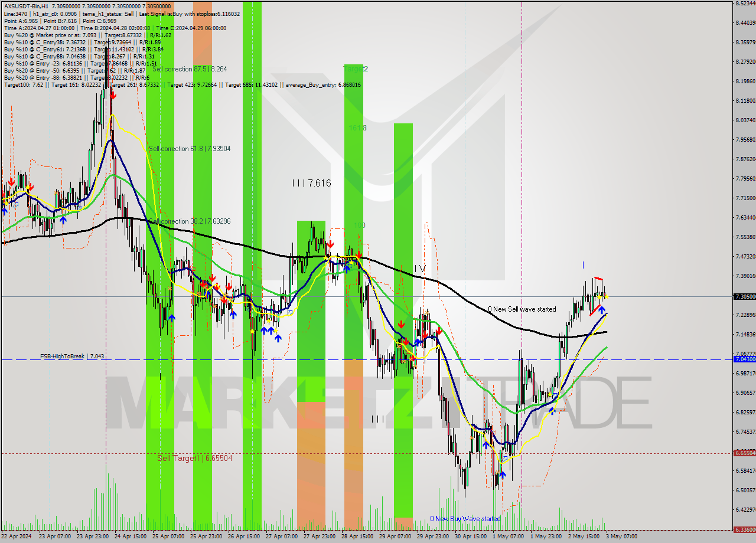Image resolution: width=756 pixels, height=543 pixels.
Task: Click the red 6.33600 bottom price tag
Action: [x=744, y=529]
